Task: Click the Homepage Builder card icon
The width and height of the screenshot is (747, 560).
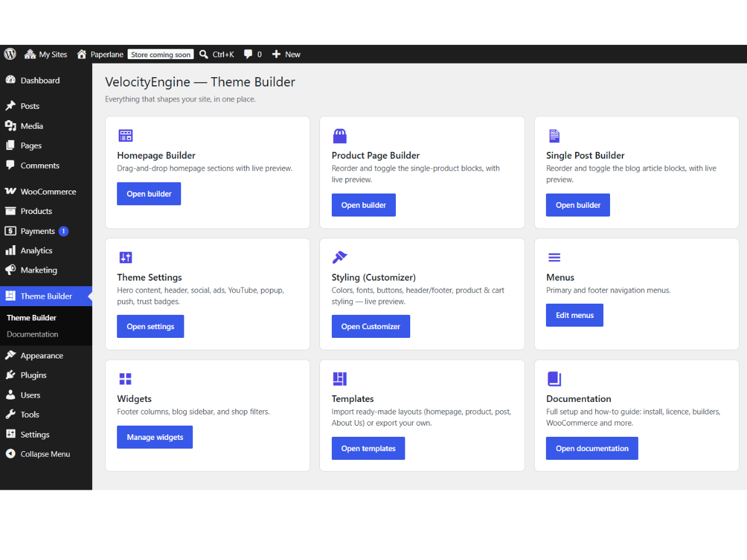Action: coord(126,136)
